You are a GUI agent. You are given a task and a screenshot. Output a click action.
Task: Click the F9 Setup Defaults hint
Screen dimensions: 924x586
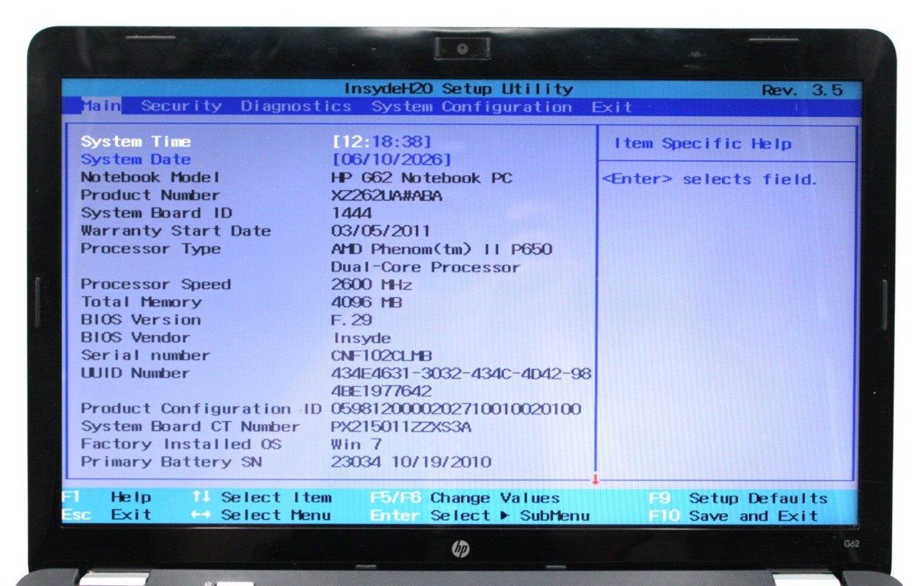[x=738, y=498]
